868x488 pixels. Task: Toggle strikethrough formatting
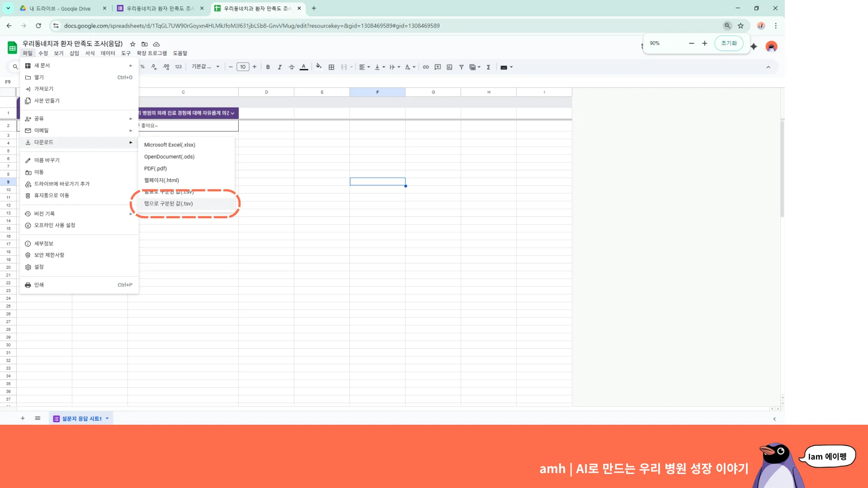[x=292, y=67]
